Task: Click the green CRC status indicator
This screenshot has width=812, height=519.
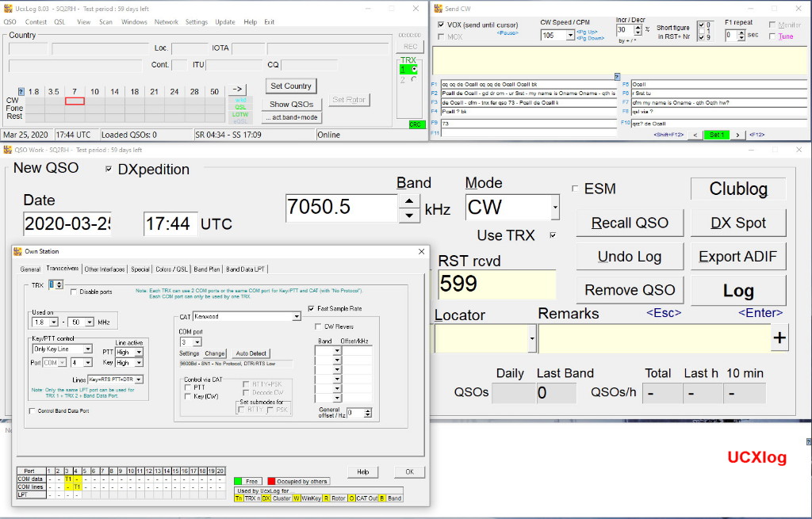Action: [x=416, y=124]
